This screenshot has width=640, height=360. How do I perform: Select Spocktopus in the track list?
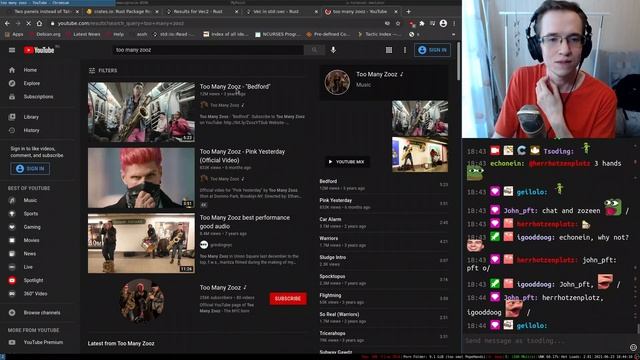tap(384, 280)
